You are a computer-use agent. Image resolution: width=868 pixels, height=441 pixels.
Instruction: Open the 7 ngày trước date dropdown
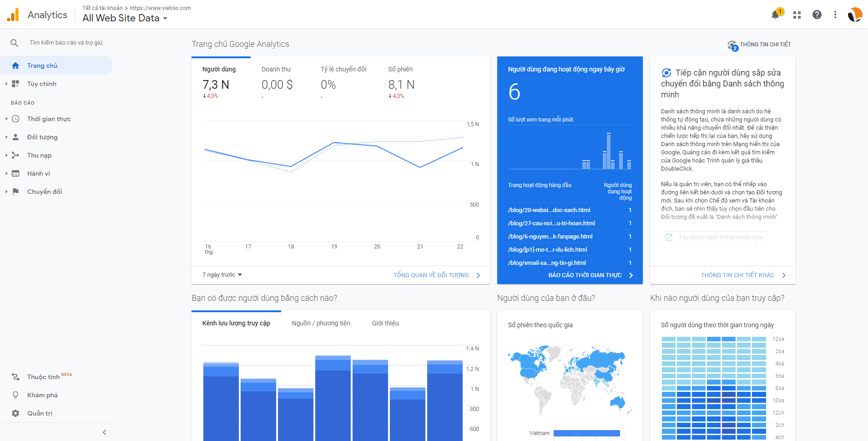(x=222, y=275)
